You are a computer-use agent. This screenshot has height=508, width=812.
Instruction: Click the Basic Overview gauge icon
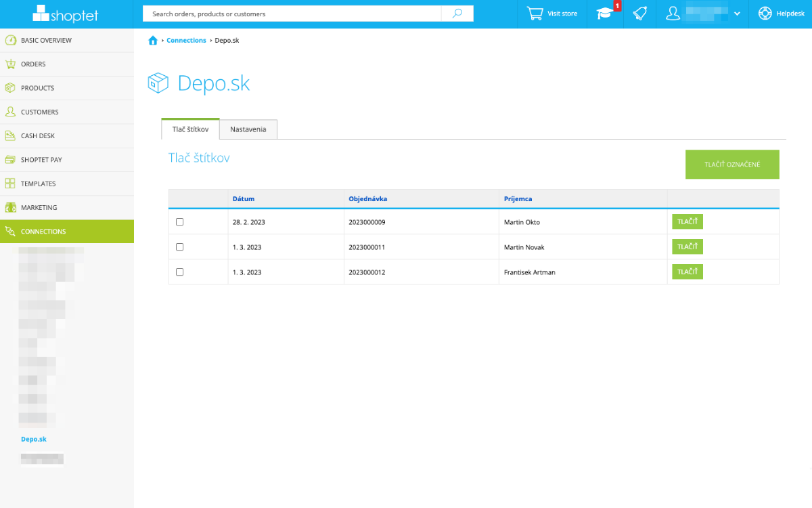click(10, 40)
